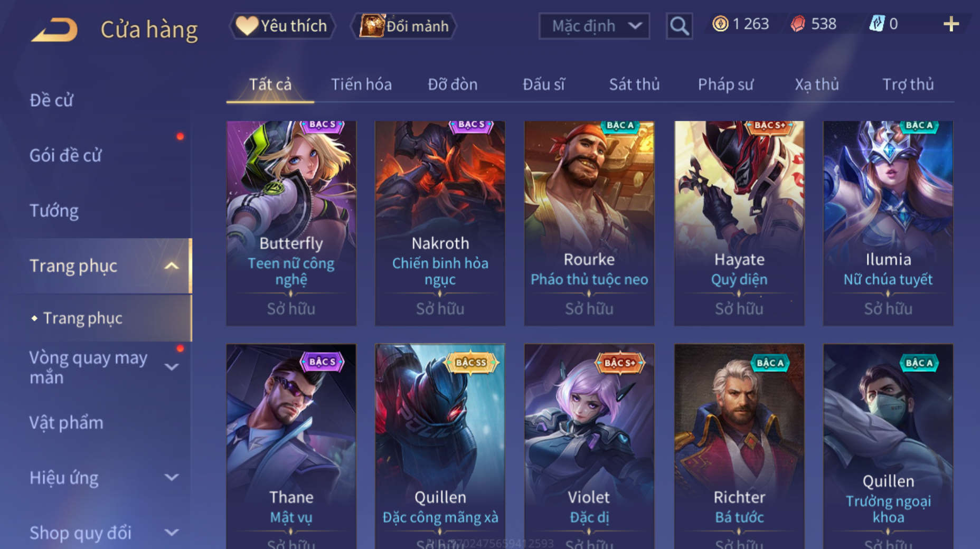The width and height of the screenshot is (980, 549).
Task: Expand Shop quy đổi section
Action: tap(172, 532)
